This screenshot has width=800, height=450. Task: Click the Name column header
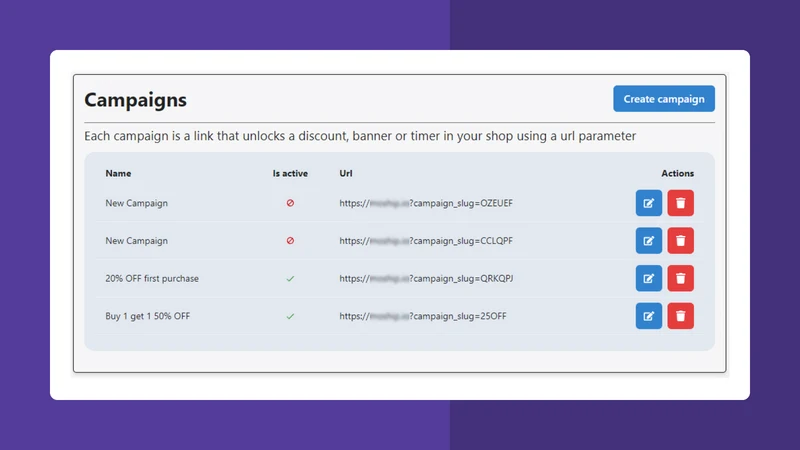tap(118, 173)
